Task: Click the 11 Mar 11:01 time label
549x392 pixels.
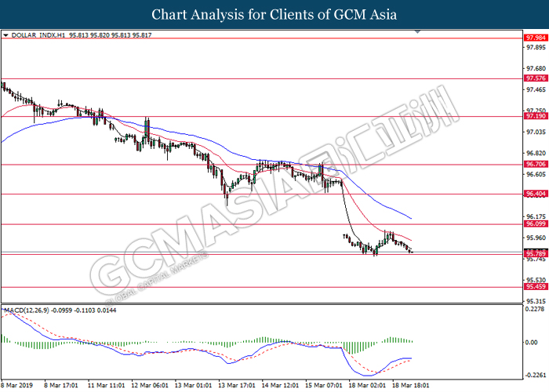Action: coord(106,386)
